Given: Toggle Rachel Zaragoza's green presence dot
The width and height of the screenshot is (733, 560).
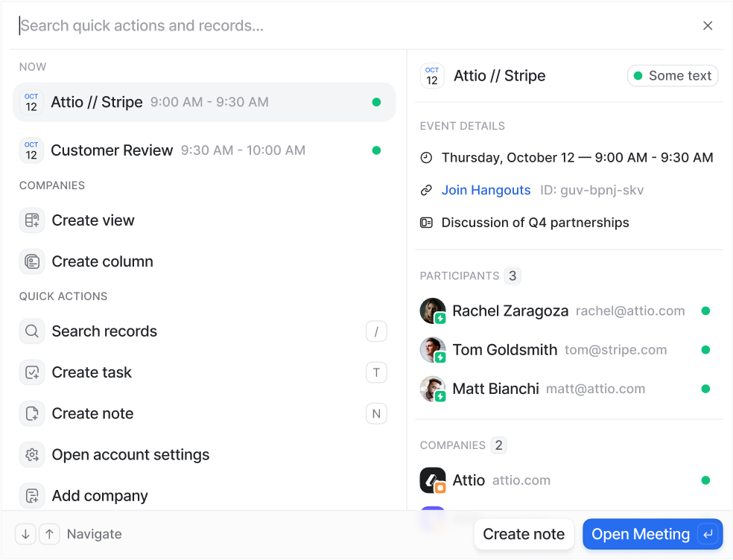Looking at the screenshot, I should pyautogui.click(x=705, y=311).
